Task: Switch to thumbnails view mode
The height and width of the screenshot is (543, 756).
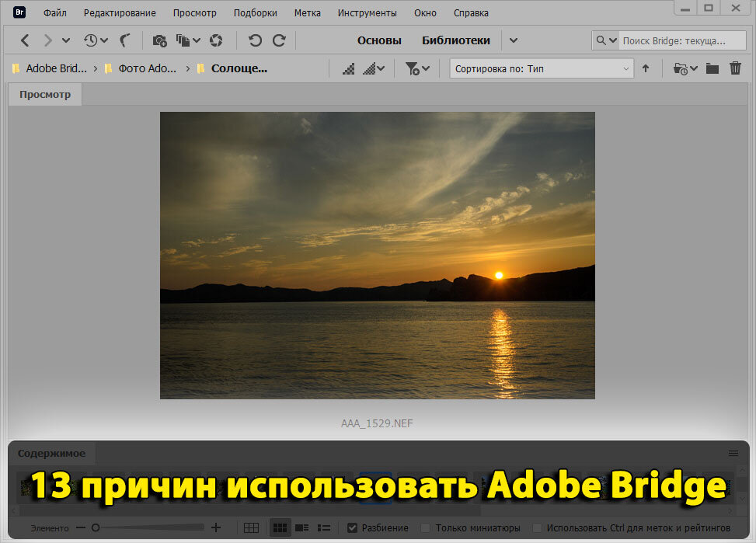Action: coord(280,527)
